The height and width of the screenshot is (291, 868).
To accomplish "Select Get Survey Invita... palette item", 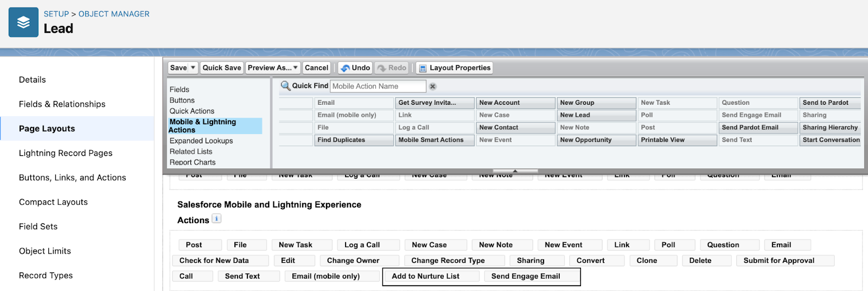I will point(435,103).
